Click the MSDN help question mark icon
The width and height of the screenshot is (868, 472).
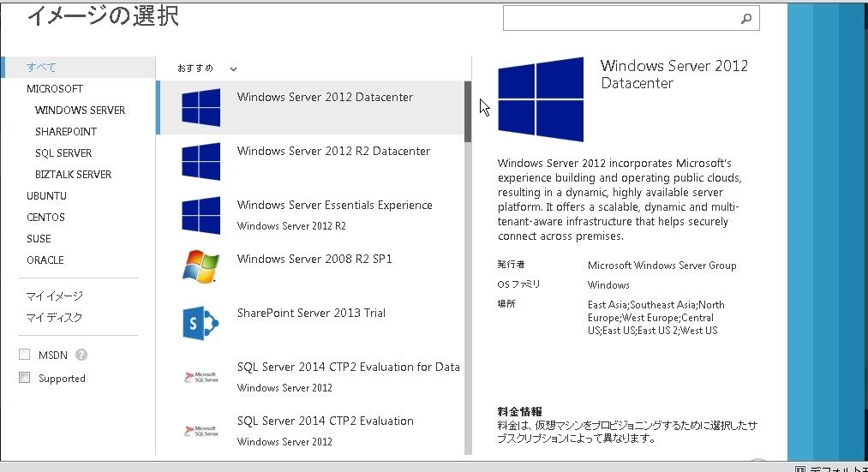click(81, 355)
